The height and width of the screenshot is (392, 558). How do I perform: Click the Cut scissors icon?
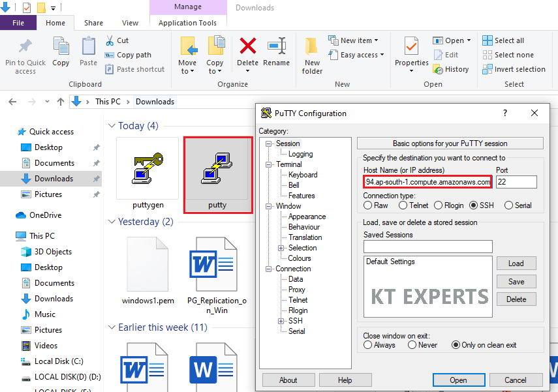(x=110, y=40)
